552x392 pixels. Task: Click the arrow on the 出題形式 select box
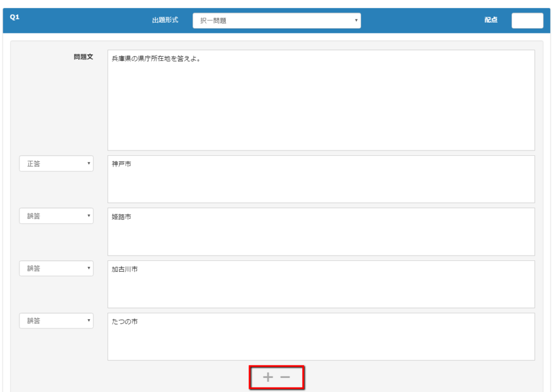click(356, 20)
